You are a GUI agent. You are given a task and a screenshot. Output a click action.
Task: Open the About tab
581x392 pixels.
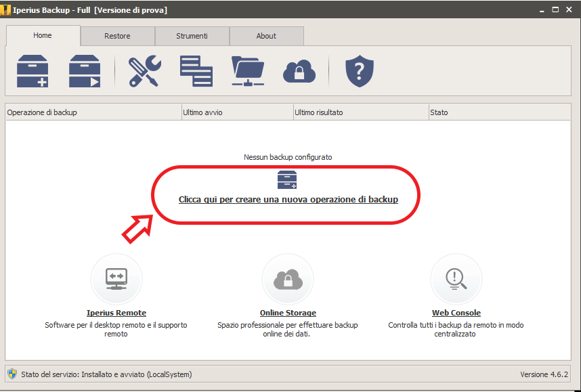(x=266, y=36)
